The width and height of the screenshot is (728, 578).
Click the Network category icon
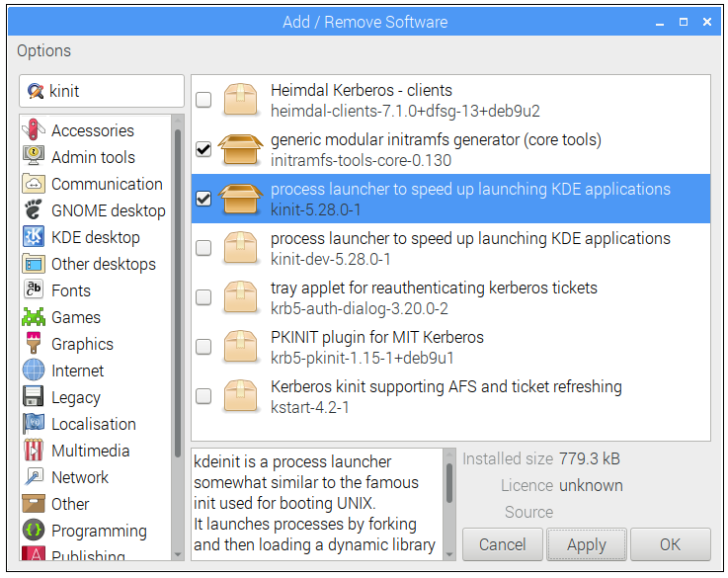(x=34, y=476)
